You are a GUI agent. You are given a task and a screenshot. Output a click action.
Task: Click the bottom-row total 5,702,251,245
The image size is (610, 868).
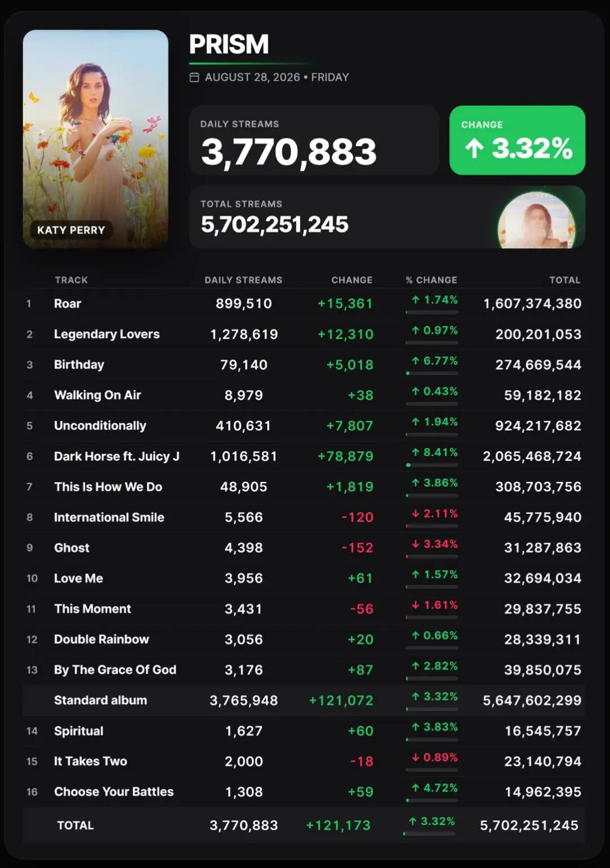529,825
